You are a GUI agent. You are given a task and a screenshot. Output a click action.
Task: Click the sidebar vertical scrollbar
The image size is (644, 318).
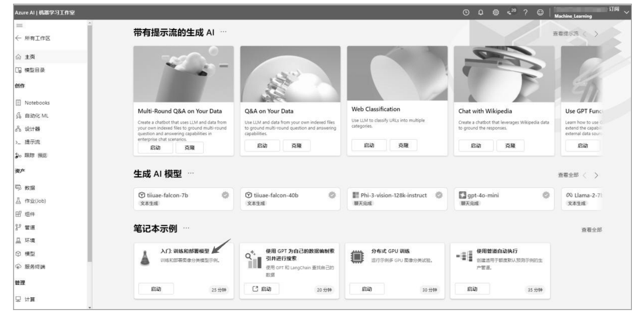[90, 144]
